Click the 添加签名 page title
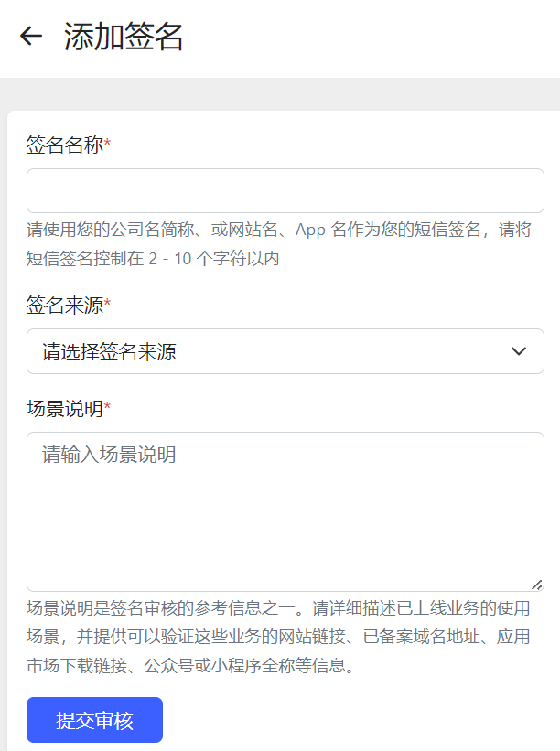The image size is (560, 751). tap(124, 37)
